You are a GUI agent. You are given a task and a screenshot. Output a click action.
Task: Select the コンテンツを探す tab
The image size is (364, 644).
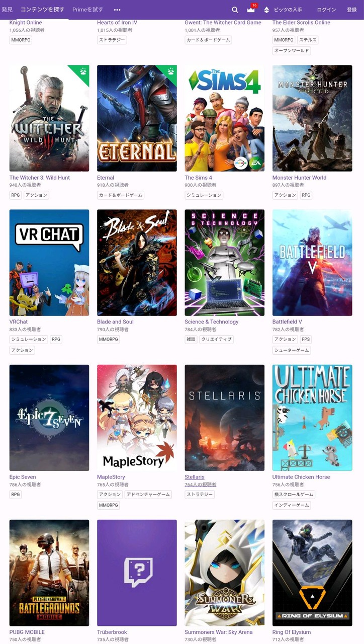coord(43,10)
